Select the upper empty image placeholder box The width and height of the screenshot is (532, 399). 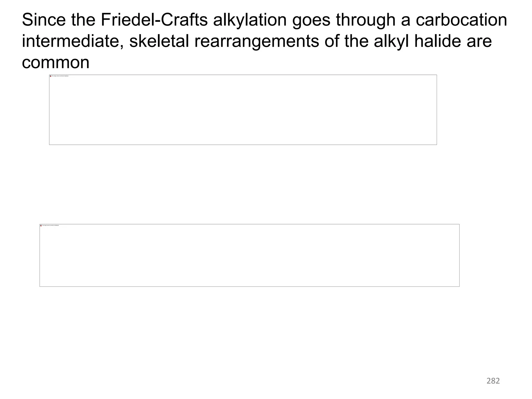(x=243, y=110)
